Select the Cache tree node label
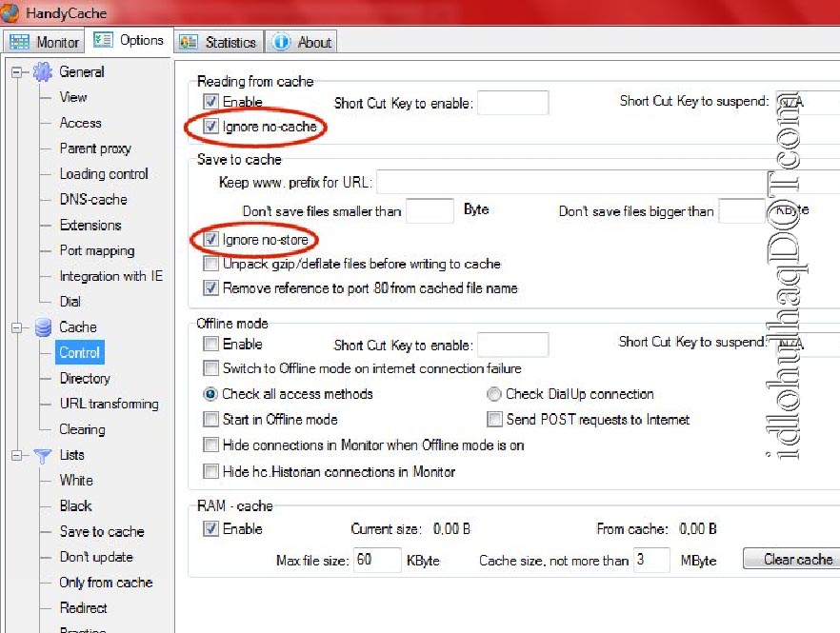The width and height of the screenshot is (840, 633). [78, 327]
